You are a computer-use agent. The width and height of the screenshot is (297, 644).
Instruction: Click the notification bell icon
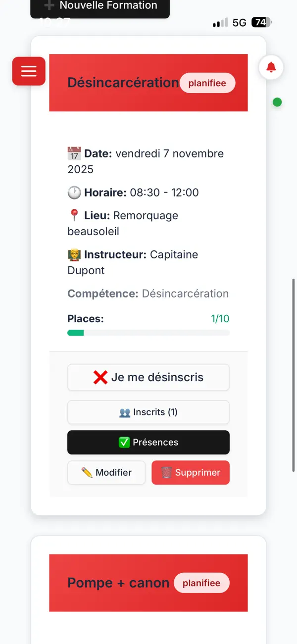click(271, 68)
